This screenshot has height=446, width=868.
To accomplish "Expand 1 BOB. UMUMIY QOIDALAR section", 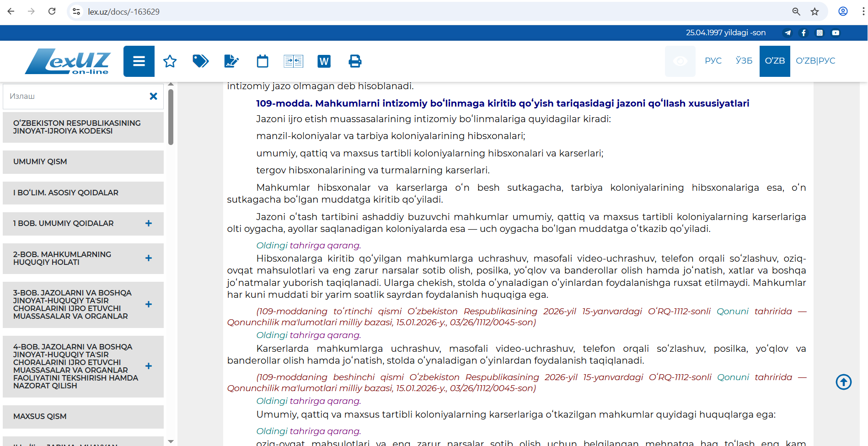I will 149,224.
